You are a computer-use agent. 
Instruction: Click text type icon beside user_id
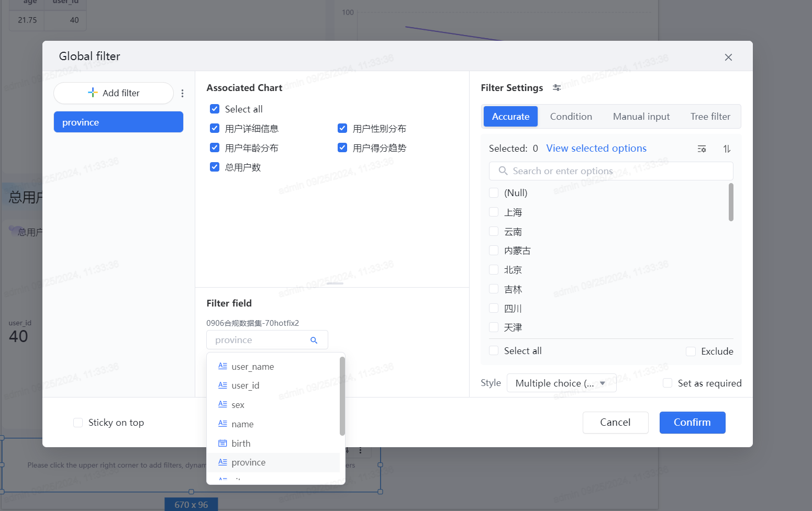[223, 385]
